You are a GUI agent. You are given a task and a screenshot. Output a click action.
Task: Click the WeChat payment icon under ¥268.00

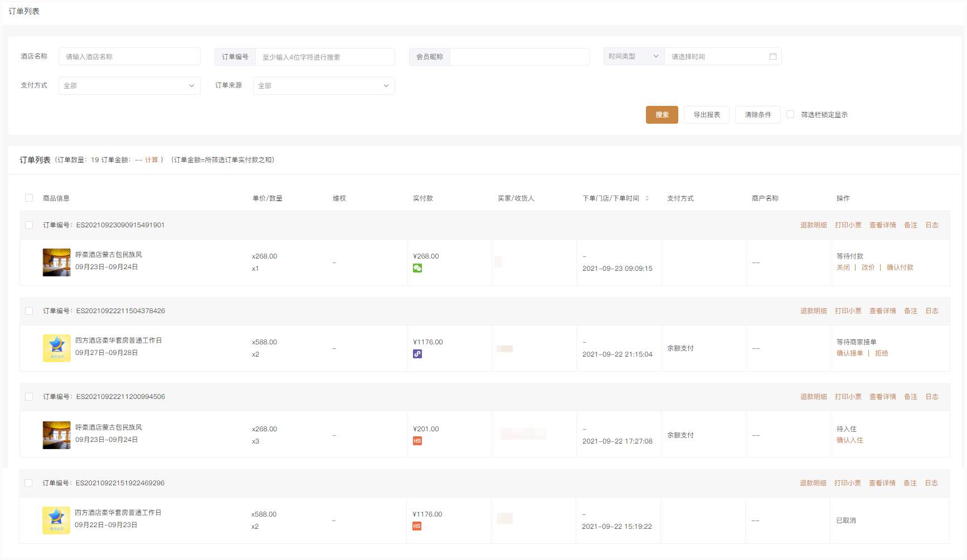tap(417, 268)
